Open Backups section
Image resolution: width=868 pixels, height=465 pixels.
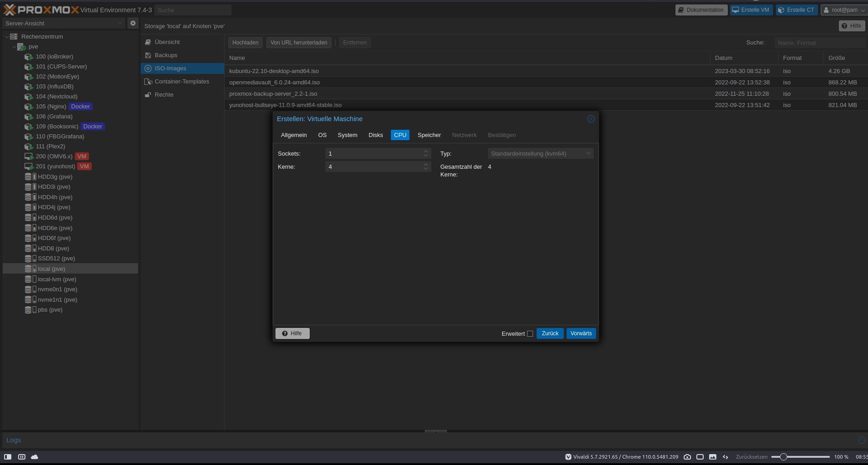click(x=182, y=55)
